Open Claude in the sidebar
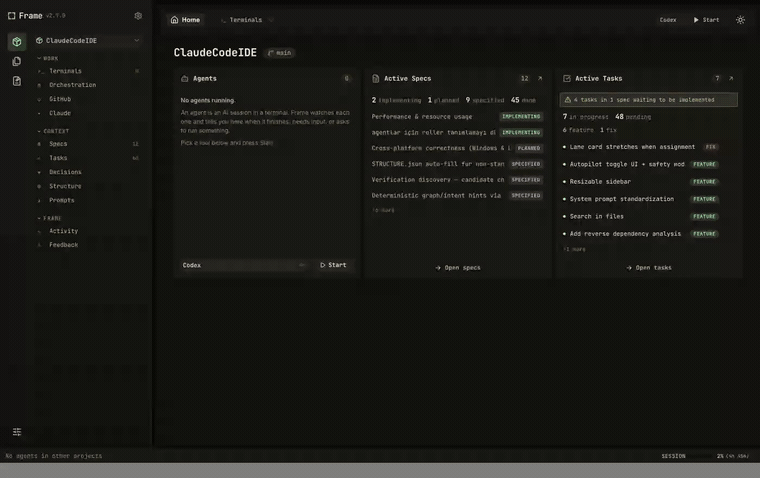 88,113
